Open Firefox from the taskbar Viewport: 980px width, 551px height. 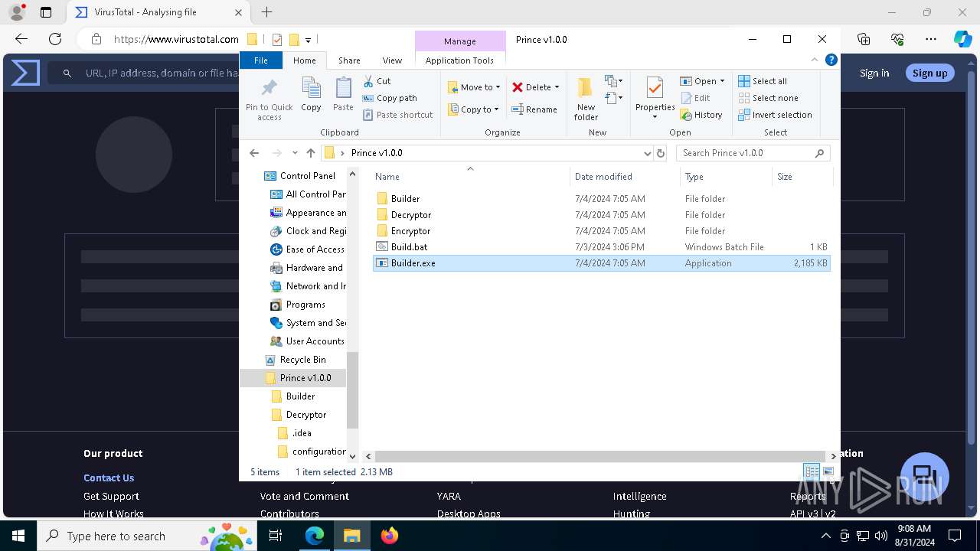[390, 536]
